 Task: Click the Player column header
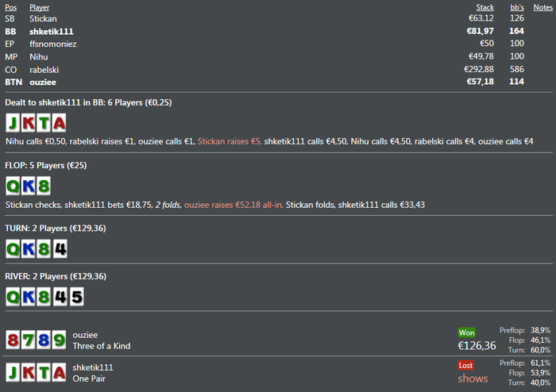pos(40,7)
